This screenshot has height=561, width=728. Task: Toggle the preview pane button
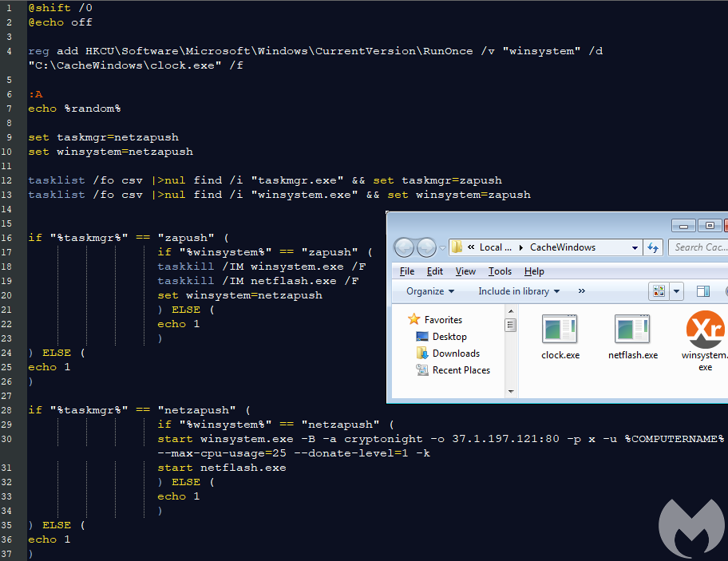tap(703, 291)
